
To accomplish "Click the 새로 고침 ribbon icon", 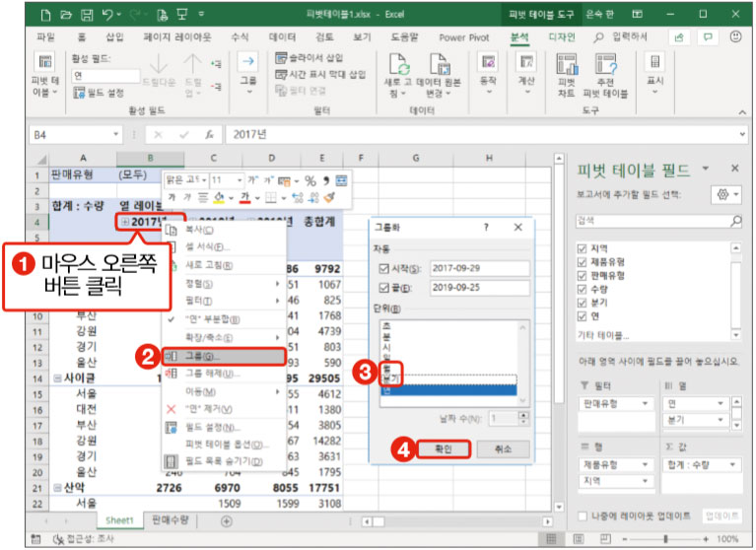I will 399,64.
